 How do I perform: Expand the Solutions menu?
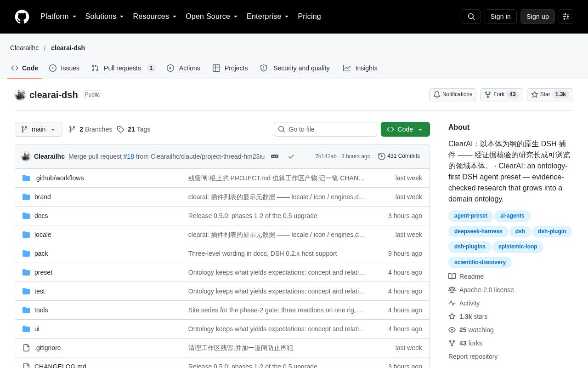point(105,17)
